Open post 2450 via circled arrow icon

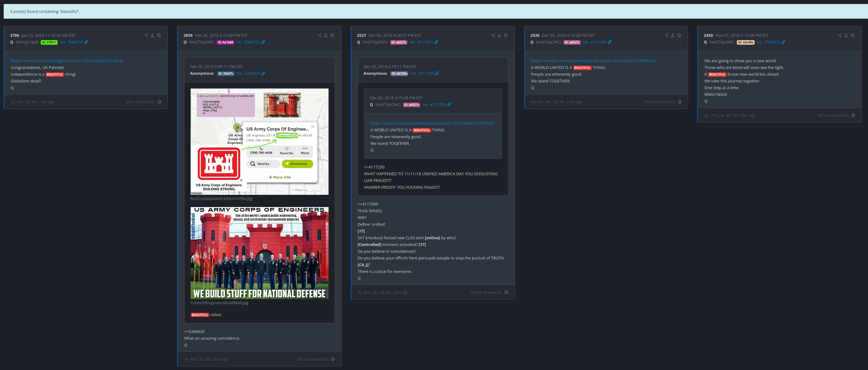pyautogui.click(x=852, y=35)
